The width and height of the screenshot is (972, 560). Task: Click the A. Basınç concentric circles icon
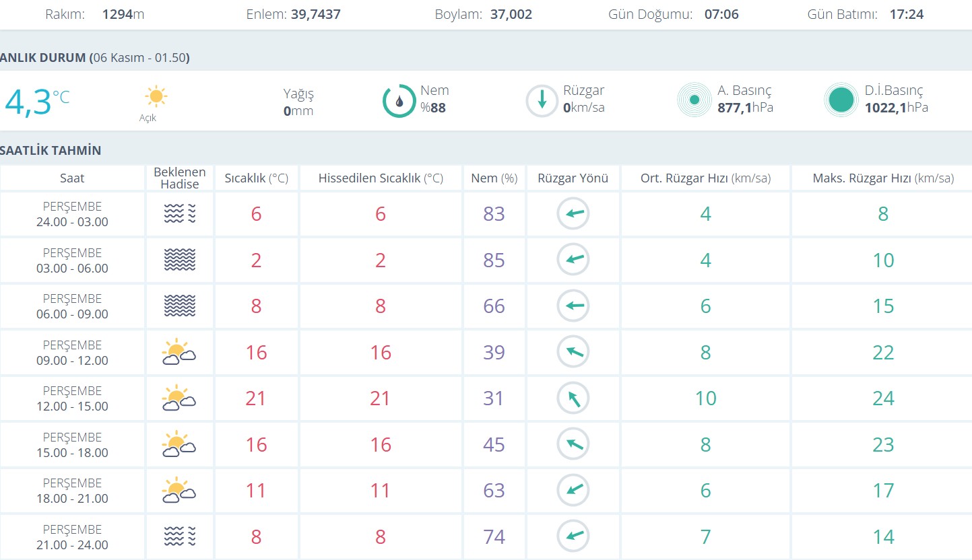[694, 100]
